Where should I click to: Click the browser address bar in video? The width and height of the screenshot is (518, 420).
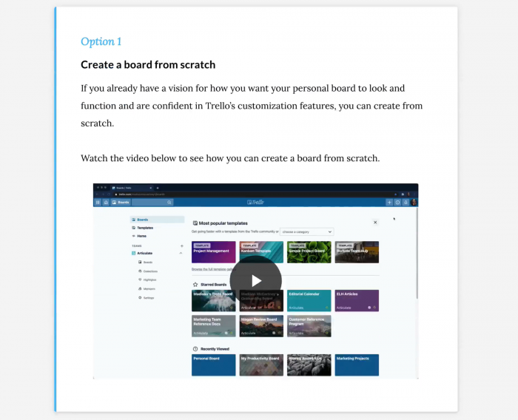[255, 194]
